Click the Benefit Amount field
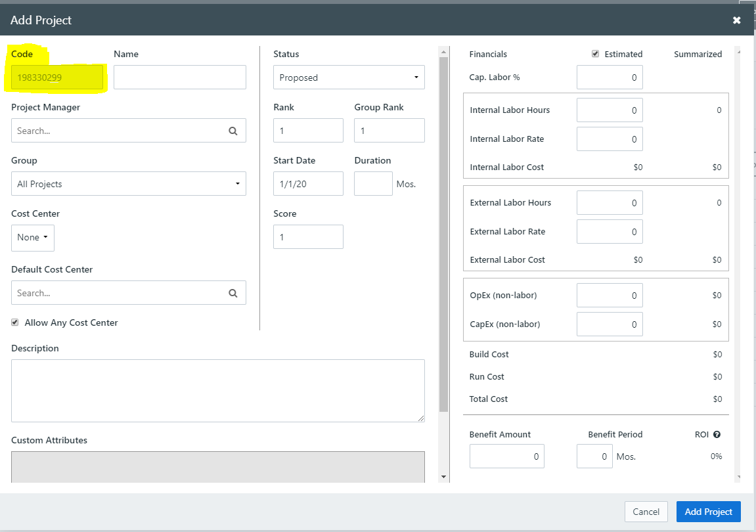 point(506,456)
